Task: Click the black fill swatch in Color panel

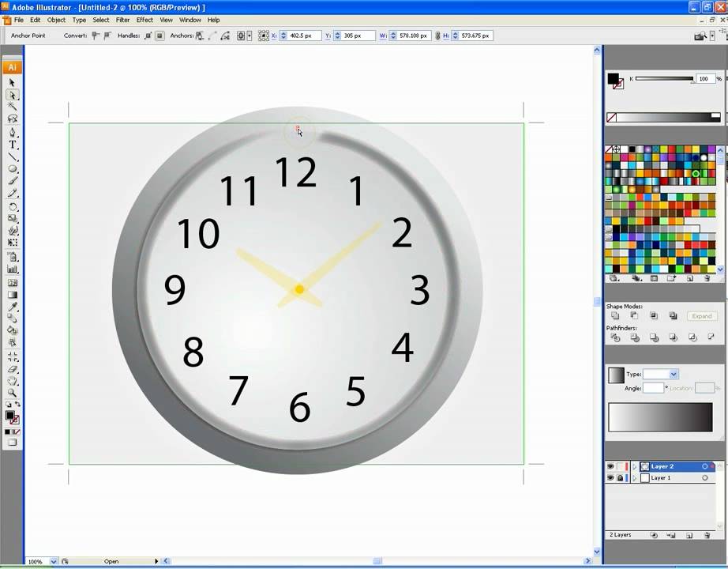Action: pyautogui.click(x=613, y=79)
